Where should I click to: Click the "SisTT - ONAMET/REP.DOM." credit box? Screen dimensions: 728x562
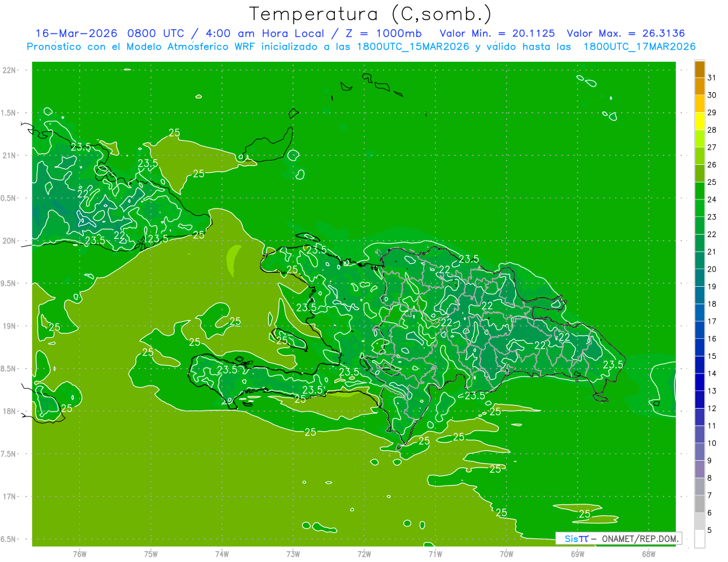[618, 538]
